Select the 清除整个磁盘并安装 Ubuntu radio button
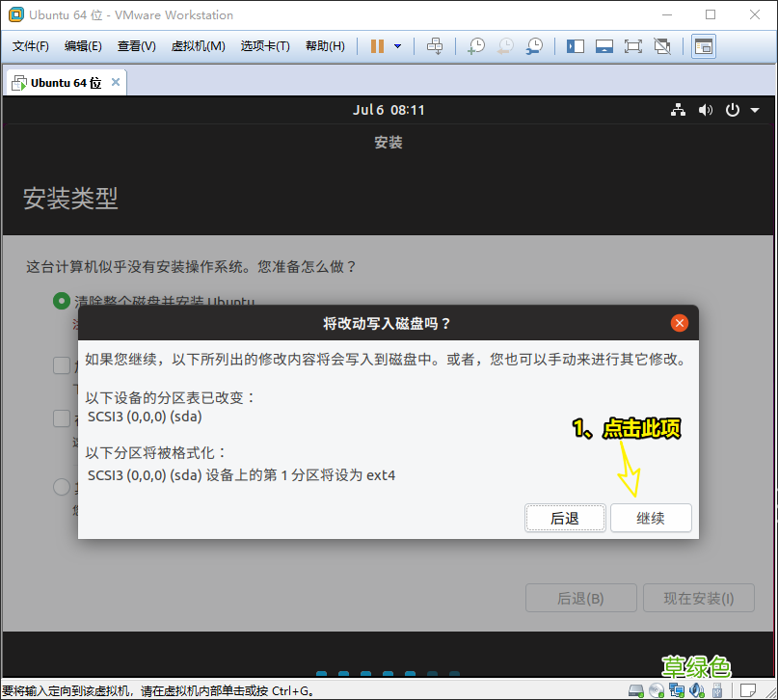The image size is (778, 700). pos(62,300)
